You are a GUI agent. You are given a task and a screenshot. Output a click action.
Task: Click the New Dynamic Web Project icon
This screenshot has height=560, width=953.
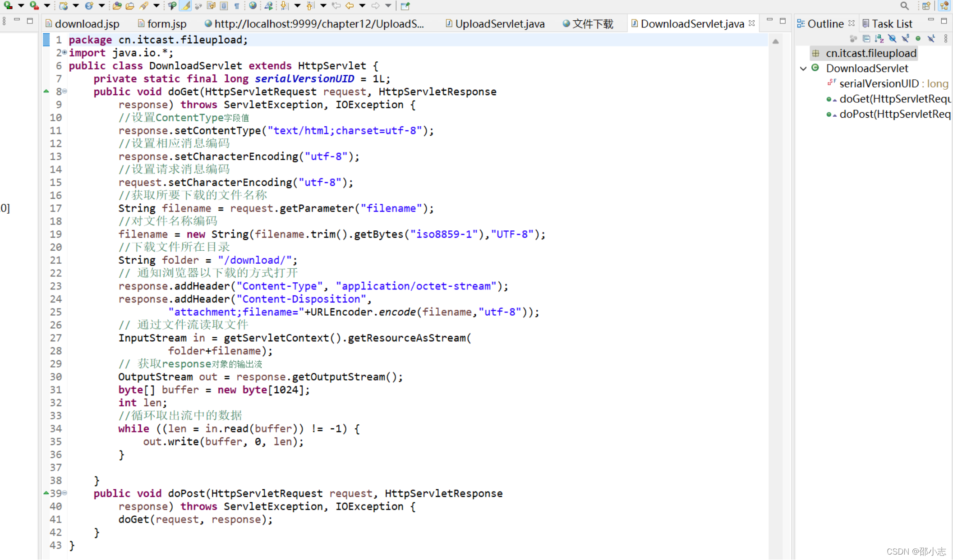64,6
